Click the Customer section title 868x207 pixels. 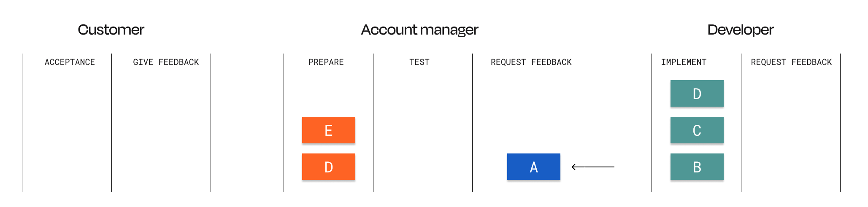111,30
